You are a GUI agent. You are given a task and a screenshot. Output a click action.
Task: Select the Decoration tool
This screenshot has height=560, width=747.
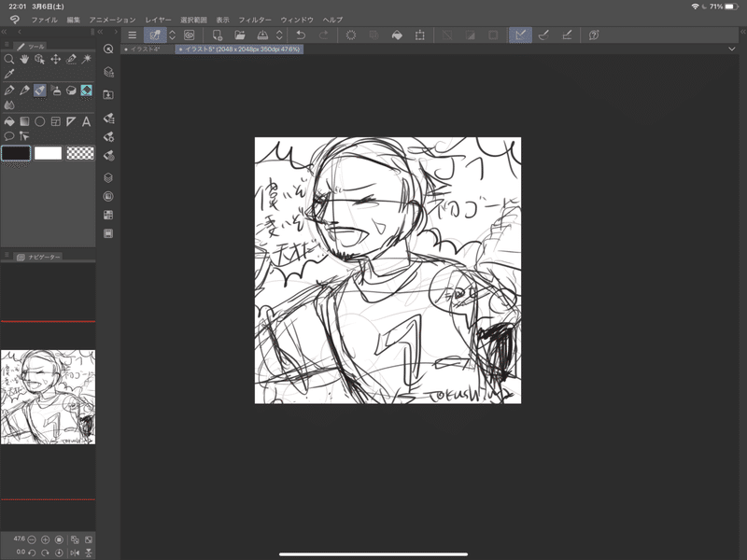point(71,90)
